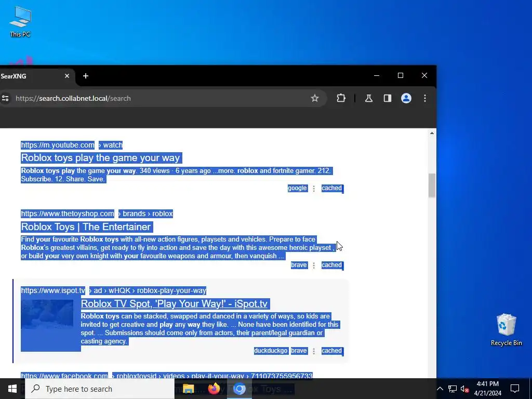532x399 pixels.
Task: Open cached link of Entertainer result
Action: coord(331,265)
